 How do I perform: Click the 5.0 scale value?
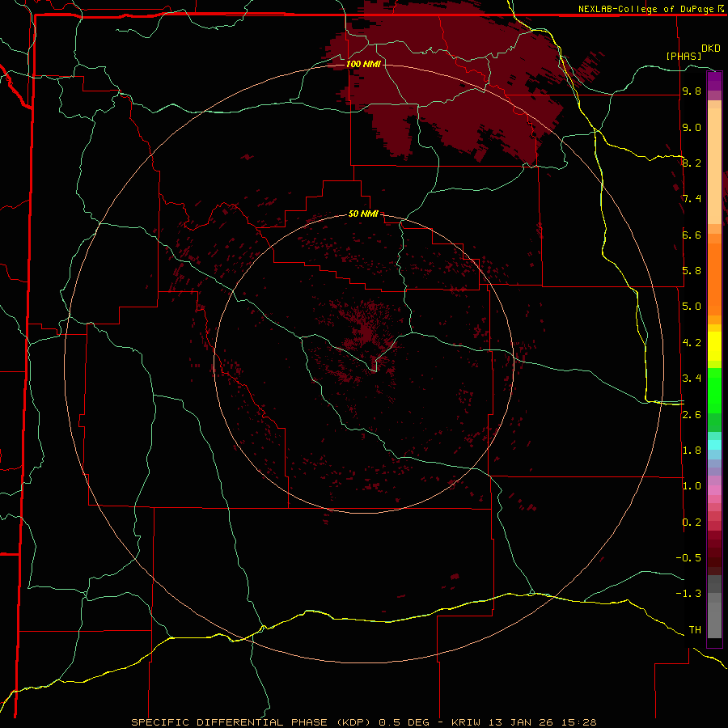point(692,306)
